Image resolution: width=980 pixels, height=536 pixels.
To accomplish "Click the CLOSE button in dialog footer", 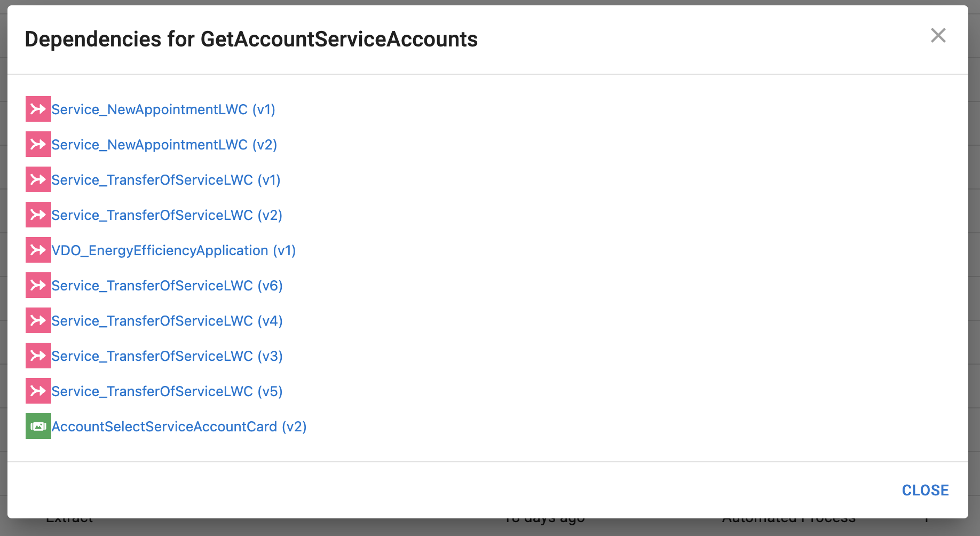I will pyautogui.click(x=925, y=490).
